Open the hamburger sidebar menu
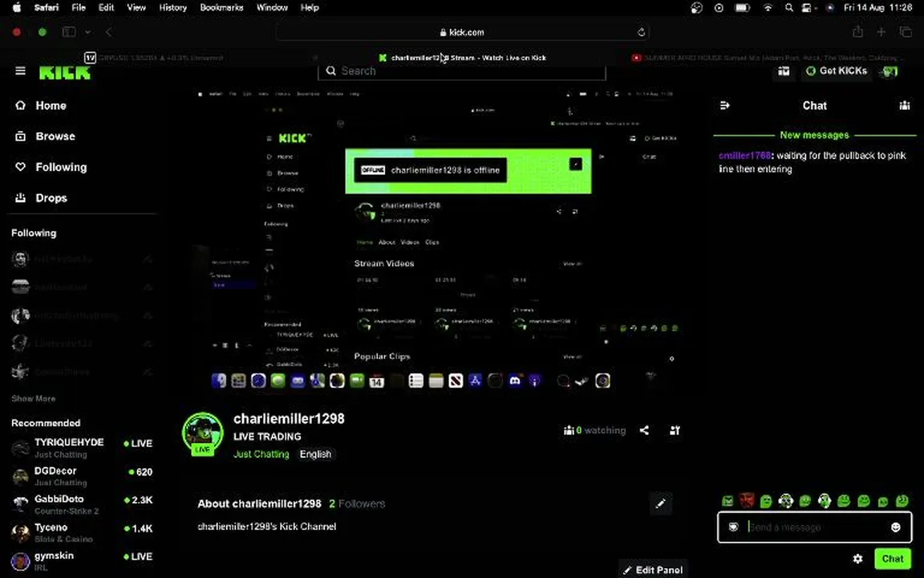 pyautogui.click(x=20, y=71)
